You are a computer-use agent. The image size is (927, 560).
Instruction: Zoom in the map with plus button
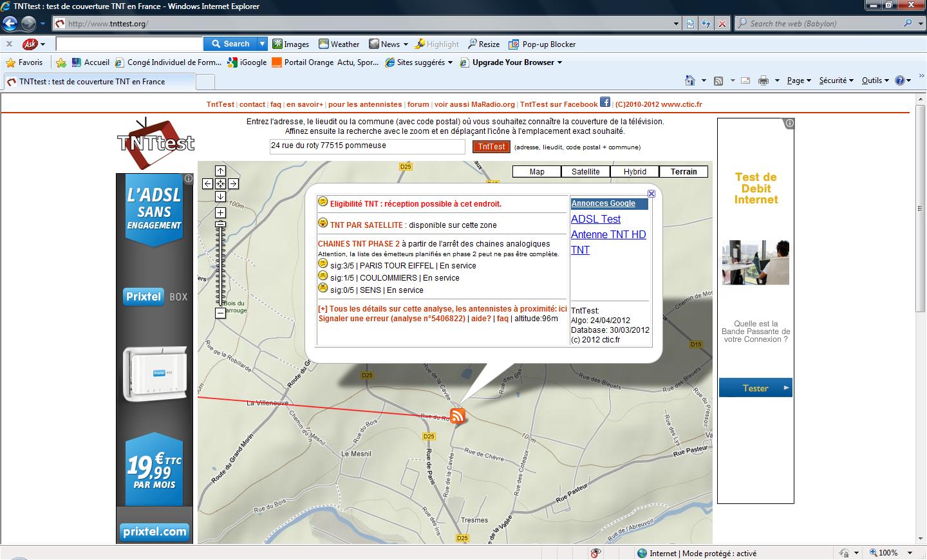pos(220,212)
